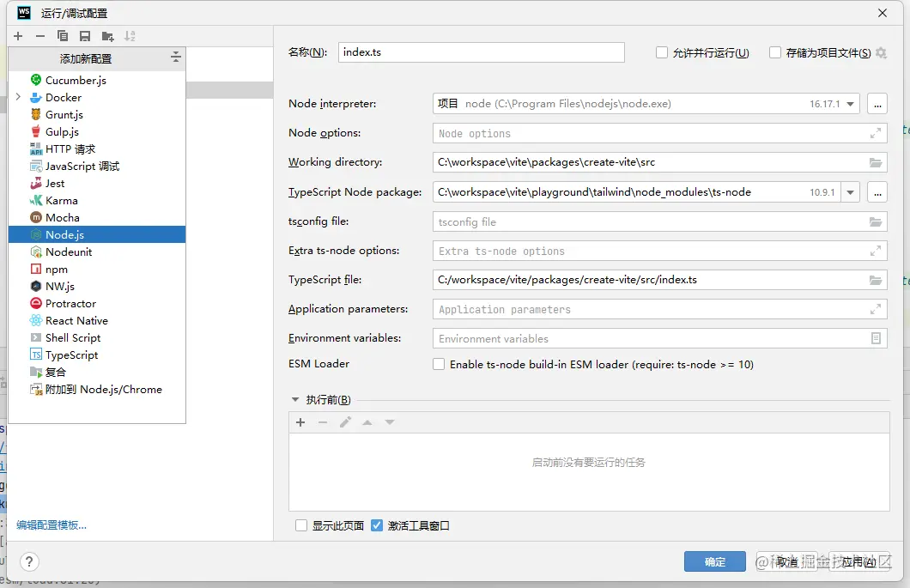Select 附加到 Node.js/Chrome configuration type

(x=97, y=390)
